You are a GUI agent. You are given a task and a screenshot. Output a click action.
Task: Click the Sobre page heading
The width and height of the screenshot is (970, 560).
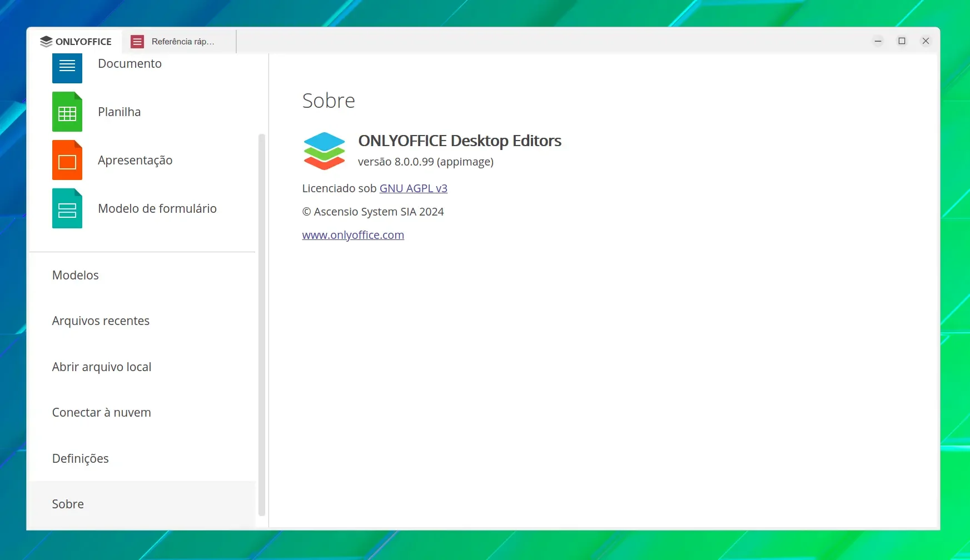[329, 101]
